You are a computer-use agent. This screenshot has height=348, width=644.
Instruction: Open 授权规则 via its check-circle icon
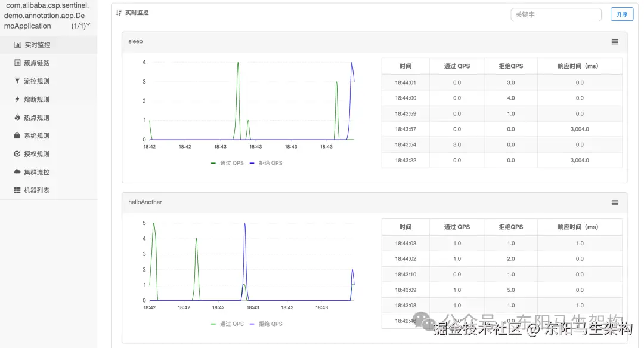tap(17, 154)
